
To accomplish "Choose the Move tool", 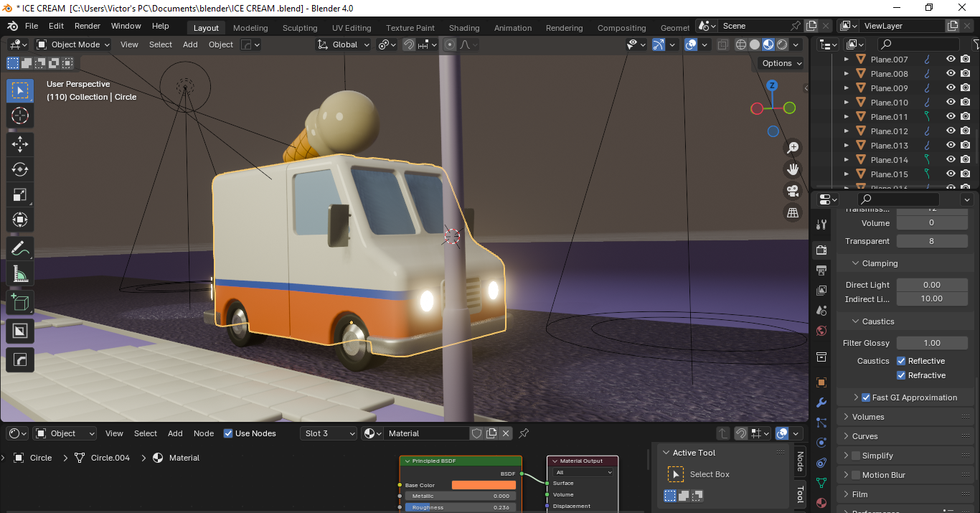I will pos(20,143).
